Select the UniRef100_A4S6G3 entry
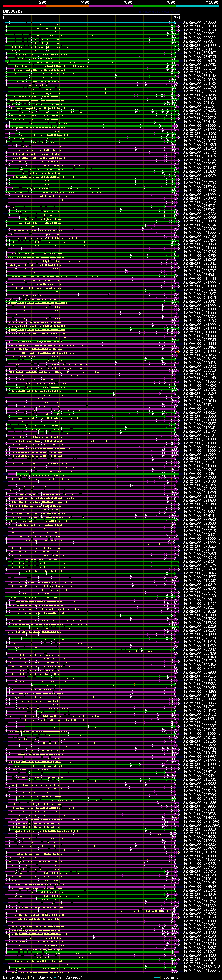 coord(199,477)
